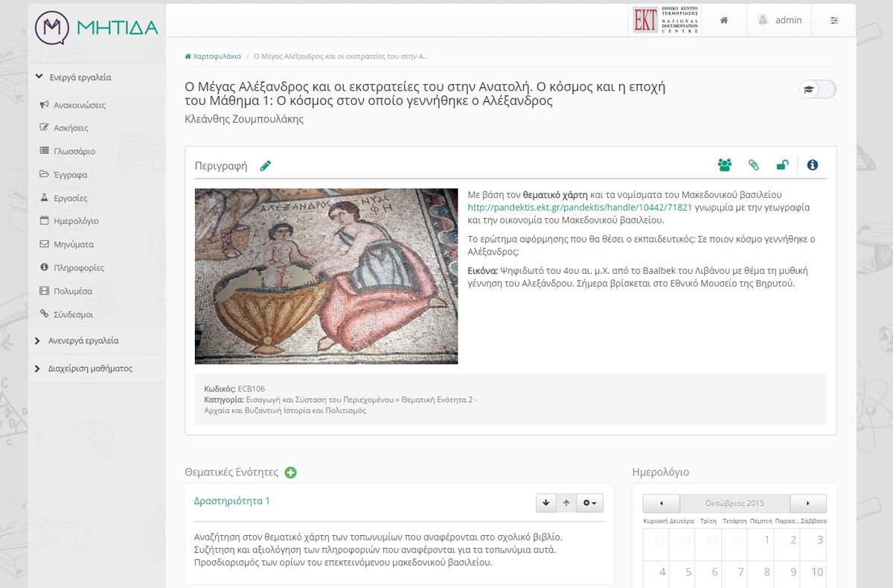This screenshot has height=588, width=893.
Task: Click the paperclip attachment icon
Action: click(x=753, y=165)
